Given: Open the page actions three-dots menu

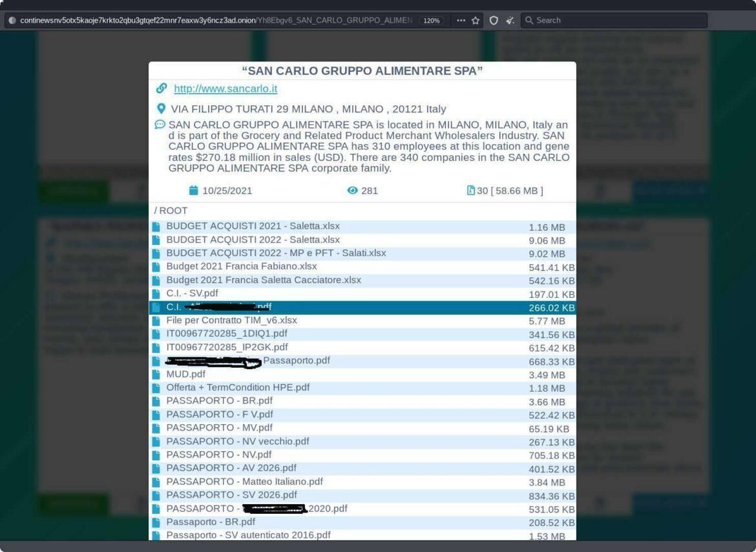Looking at the screenshot, I should click(461, 20).
